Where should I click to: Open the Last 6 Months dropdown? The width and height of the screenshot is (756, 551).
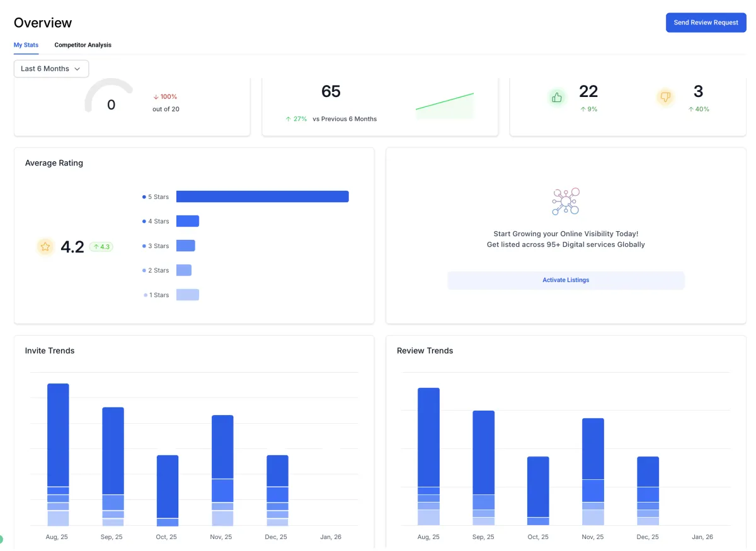51,69
